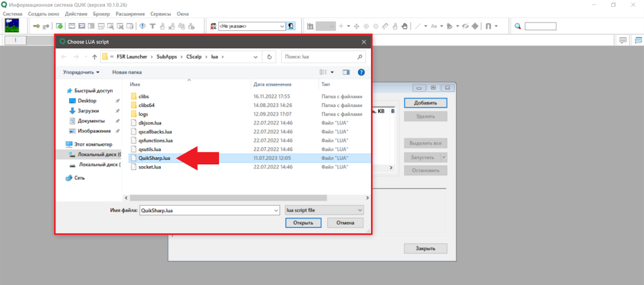Click the Остановить button in scripts window

[x=426, y=170]
